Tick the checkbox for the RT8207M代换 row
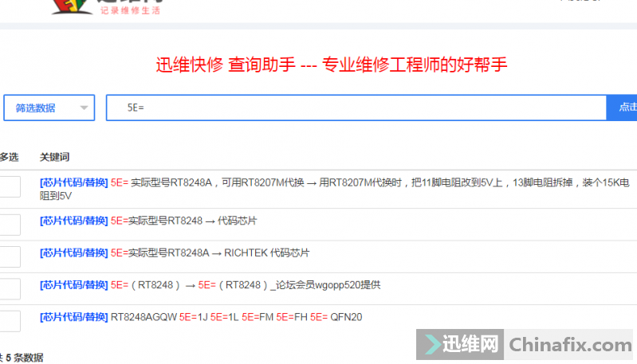 [10, 186]
